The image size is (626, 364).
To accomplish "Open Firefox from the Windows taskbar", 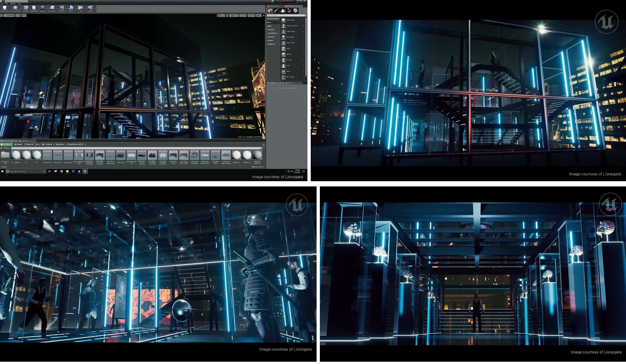I will [61, 171].
